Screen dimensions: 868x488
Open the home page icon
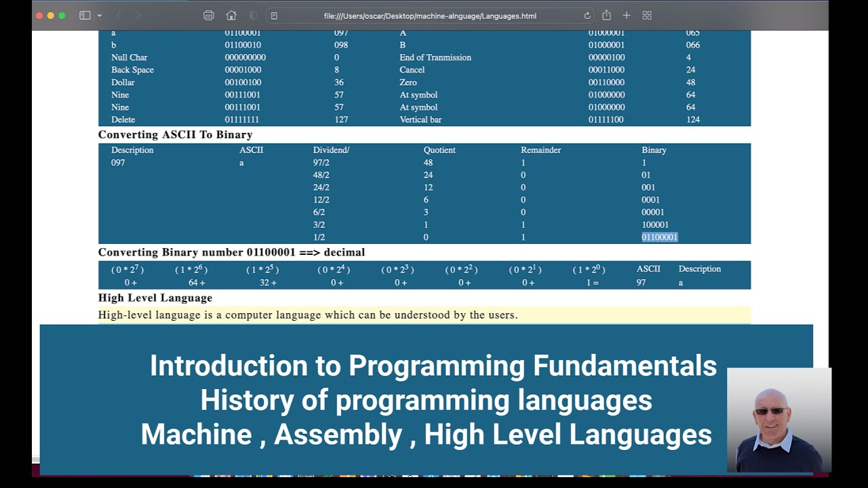click(231, 16)
